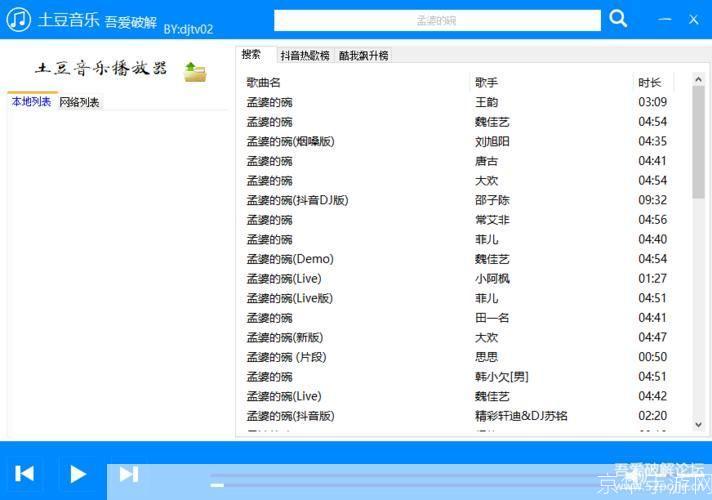Click the music note app logo

click(x=18, y=19)
